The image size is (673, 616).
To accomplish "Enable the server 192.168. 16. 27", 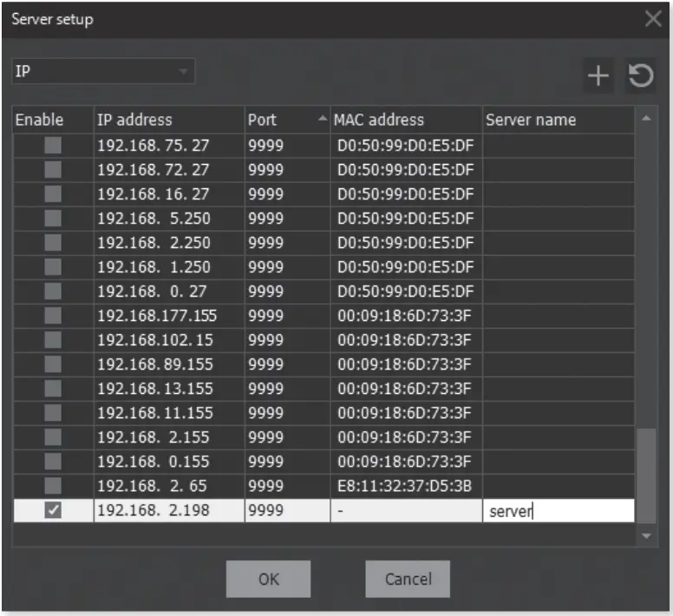I will pyautogui.click(x=53, y=194).
